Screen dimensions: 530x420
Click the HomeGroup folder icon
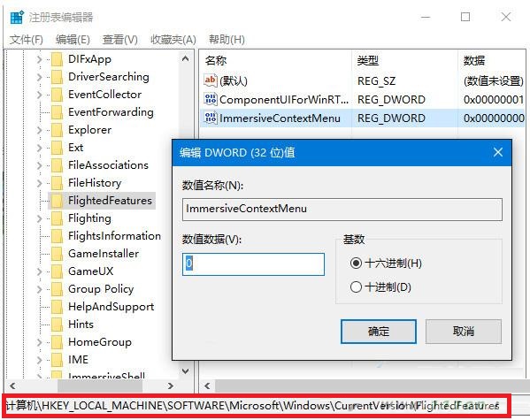(57, 342)
